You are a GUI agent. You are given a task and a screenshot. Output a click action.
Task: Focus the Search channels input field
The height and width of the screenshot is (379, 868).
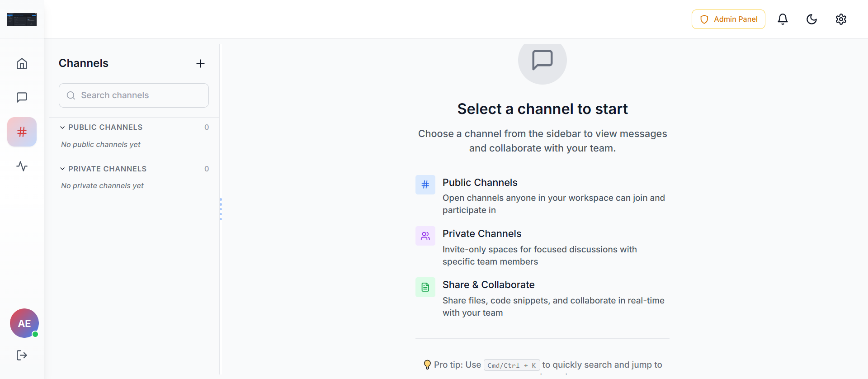pos(134,95)
